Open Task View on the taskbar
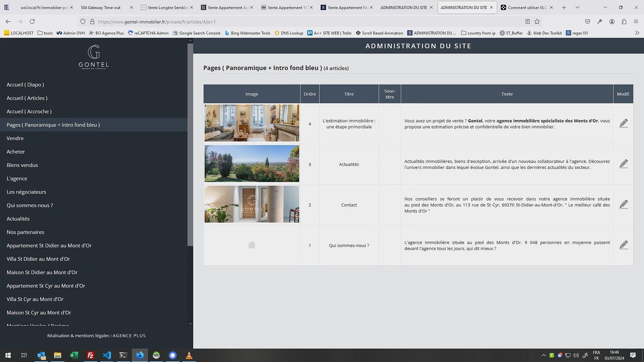The width and height of the screenshot is (644, 362). tap(24, 355)
